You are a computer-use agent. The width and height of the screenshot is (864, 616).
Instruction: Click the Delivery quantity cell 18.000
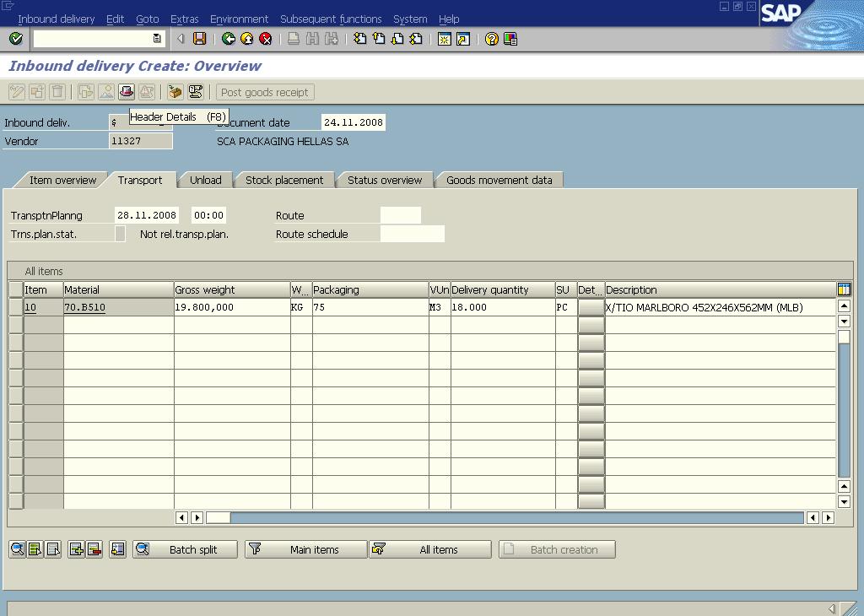[503, 307]
